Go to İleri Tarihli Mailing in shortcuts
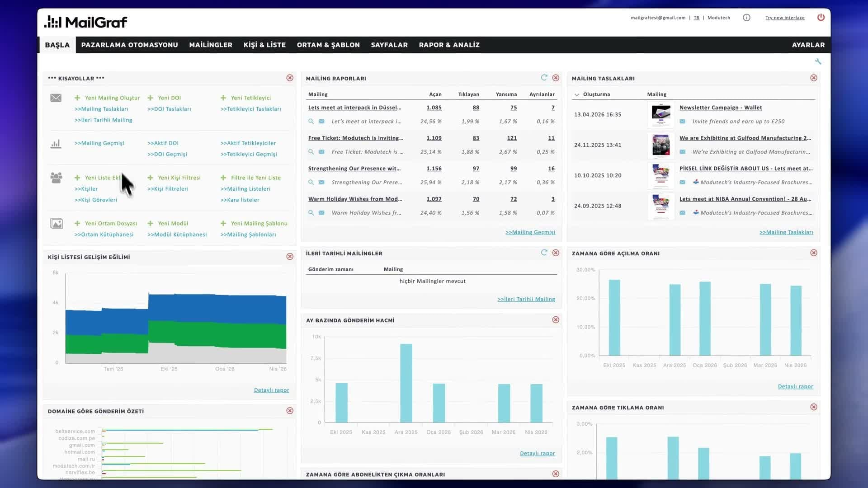This screenshot has height=488, width=868. [104, 120]
